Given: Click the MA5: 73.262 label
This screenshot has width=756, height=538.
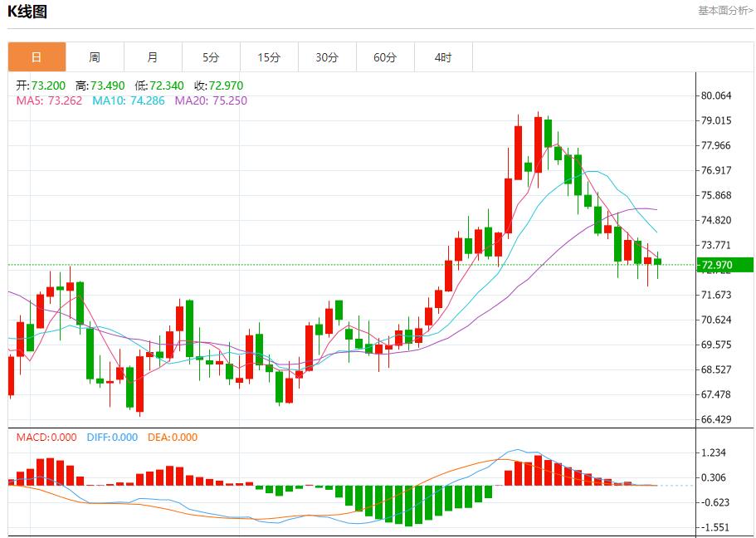Looking at the screenshot, I should pos(49,100).
